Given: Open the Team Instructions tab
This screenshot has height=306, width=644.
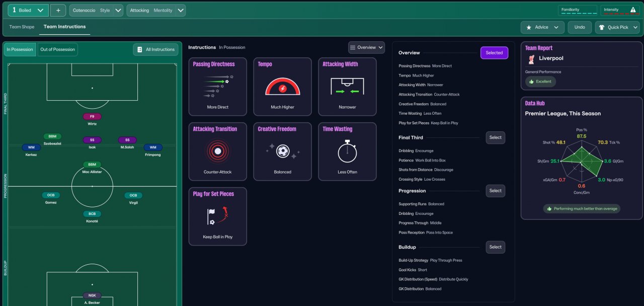Looking at the screenshot, I should tap(64, 27).
